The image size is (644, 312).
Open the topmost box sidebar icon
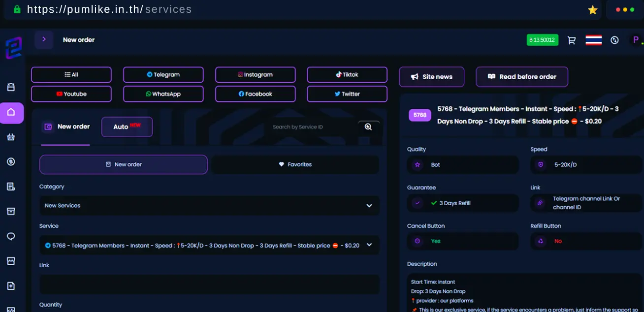coord(11,87)
